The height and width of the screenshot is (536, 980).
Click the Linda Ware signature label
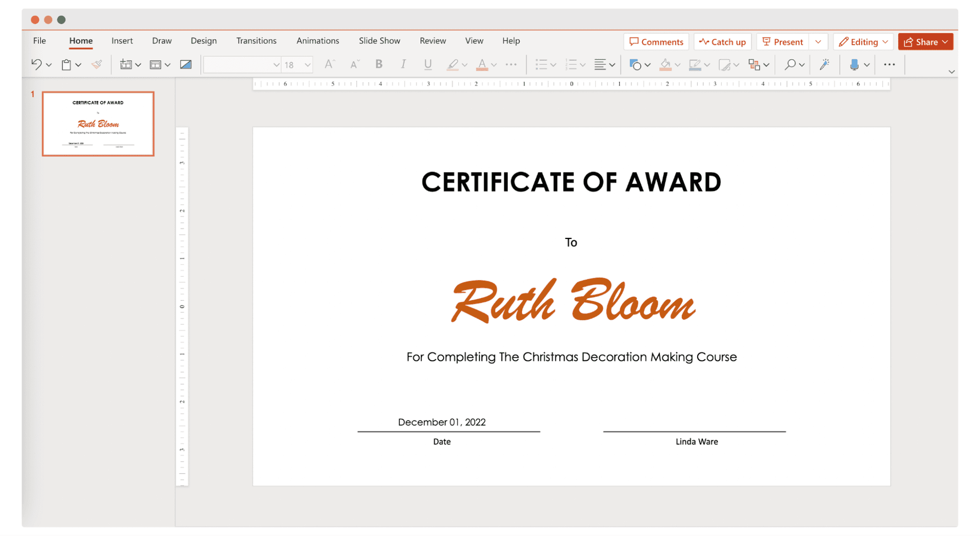pyautogui.click(x=697, y=442)
